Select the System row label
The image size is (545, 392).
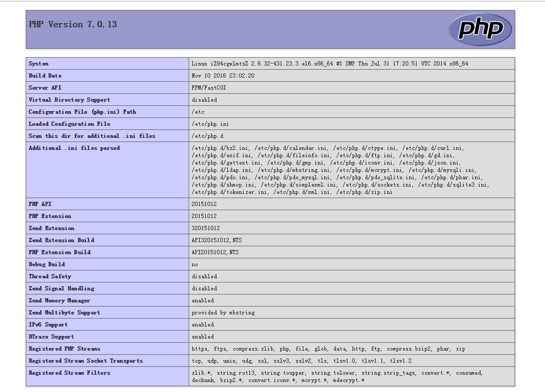(x=39, y=63)
